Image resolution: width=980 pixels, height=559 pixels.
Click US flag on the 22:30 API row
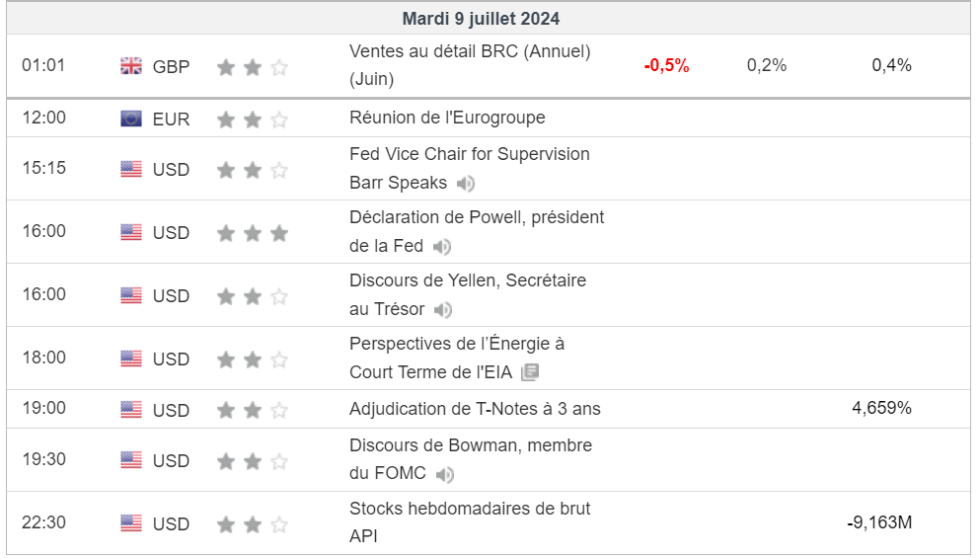click(x=131, y=523)
